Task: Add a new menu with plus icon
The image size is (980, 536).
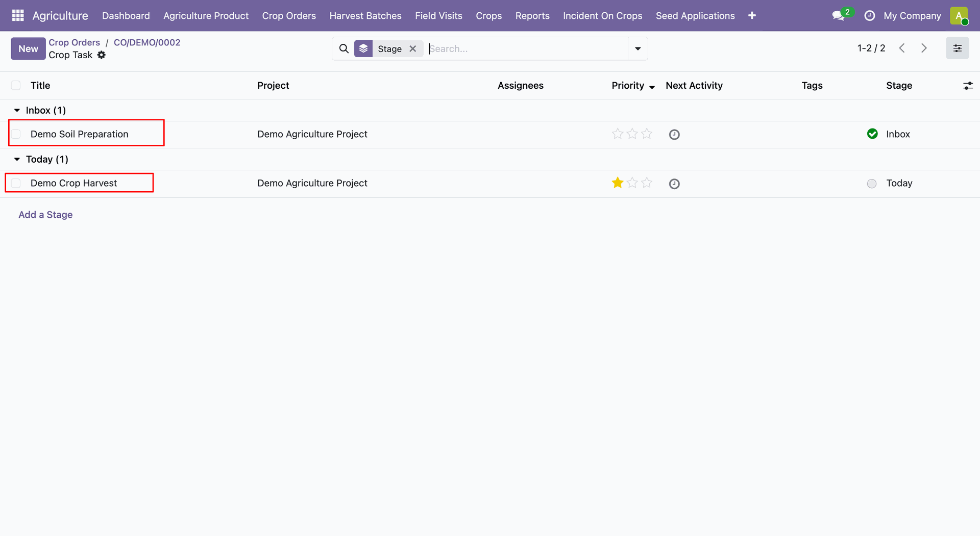Action: pos(752,16)
